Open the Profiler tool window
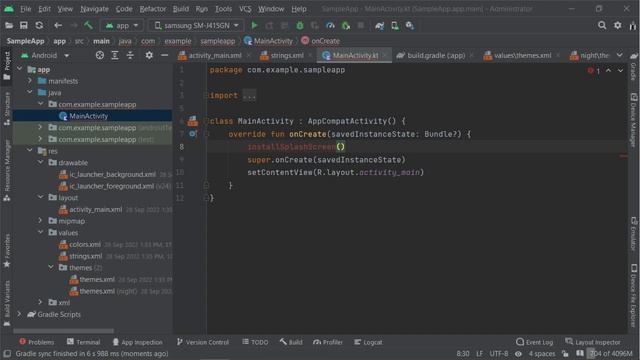The width and height of the screenshot is (640, 360). (x=328, y=342)
